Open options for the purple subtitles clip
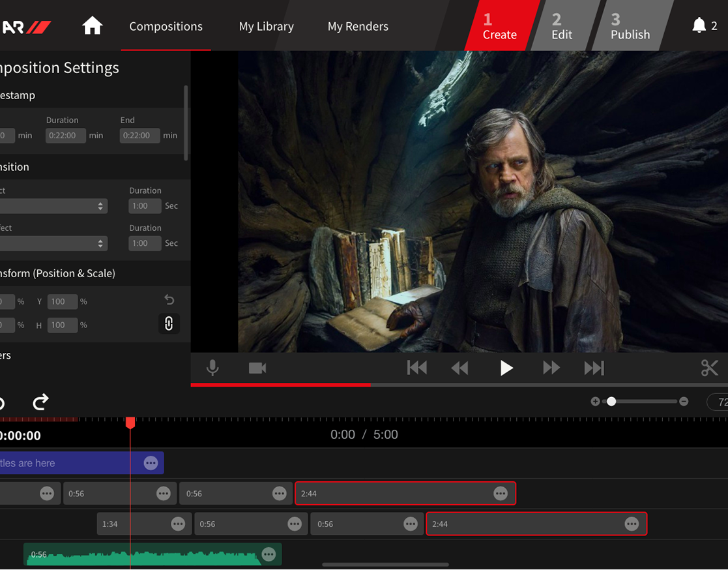 click(151, 463)
